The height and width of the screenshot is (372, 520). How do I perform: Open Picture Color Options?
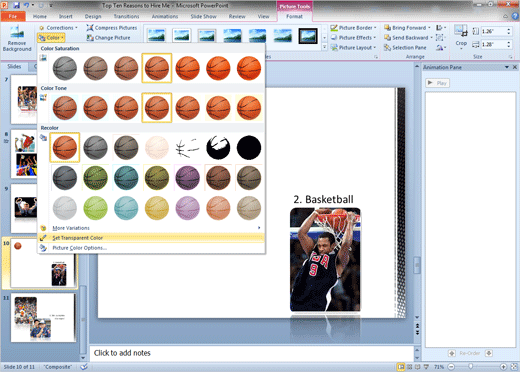pyautogui.click(x=151, y=248)
